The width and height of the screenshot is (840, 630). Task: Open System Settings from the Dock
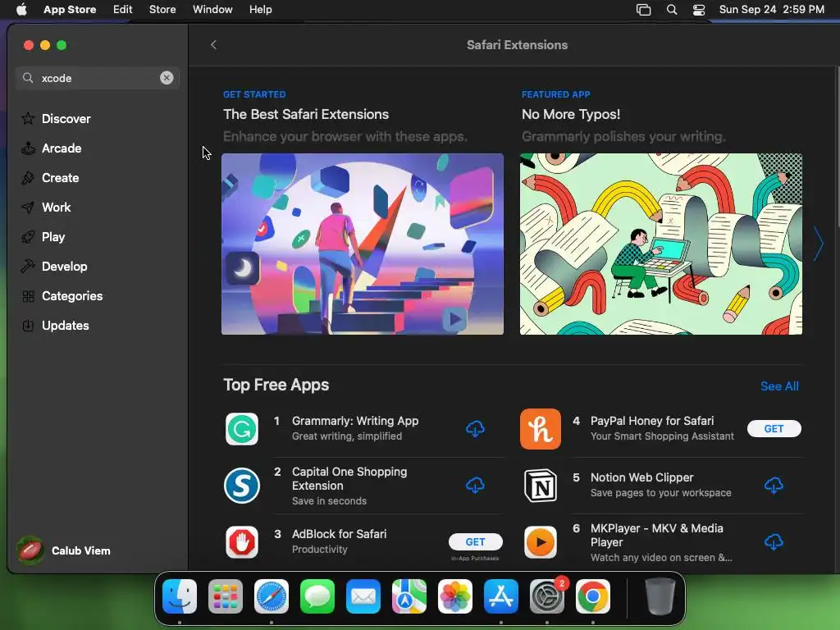point(546,596)
